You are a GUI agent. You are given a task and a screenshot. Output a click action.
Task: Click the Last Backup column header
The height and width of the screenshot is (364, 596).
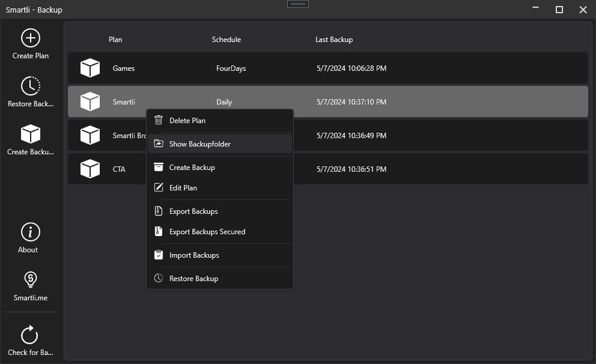click(334, 40)
